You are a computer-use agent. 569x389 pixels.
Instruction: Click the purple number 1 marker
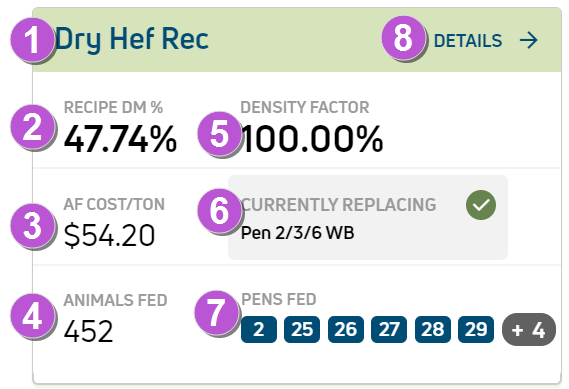[x=32, y=40]
